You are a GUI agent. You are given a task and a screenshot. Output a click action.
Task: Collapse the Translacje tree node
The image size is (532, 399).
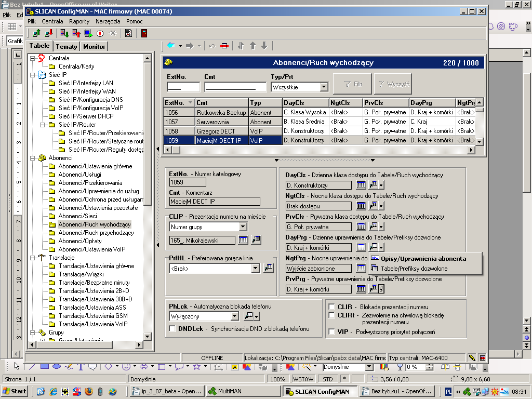pyautogui.click(x=33, y=258)
